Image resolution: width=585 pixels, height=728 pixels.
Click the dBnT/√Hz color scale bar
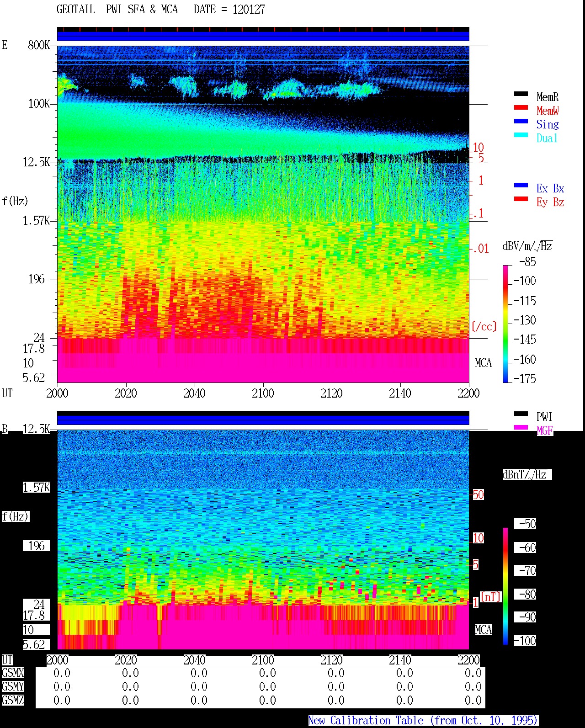click(505, 586)
